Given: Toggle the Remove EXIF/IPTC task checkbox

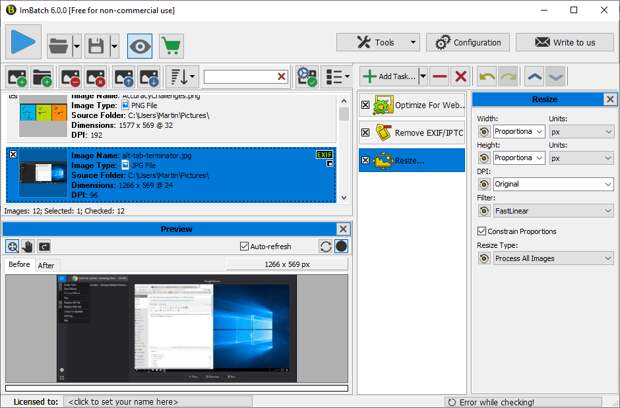Looking at the screenshot, I should [x=365, y=132].
